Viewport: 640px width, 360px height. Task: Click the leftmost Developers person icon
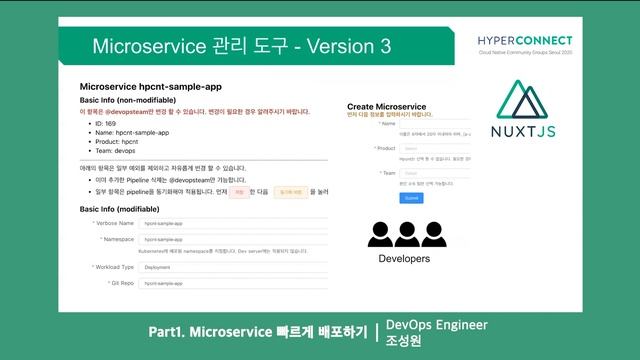pyautogui.click(x=380, y=234)
